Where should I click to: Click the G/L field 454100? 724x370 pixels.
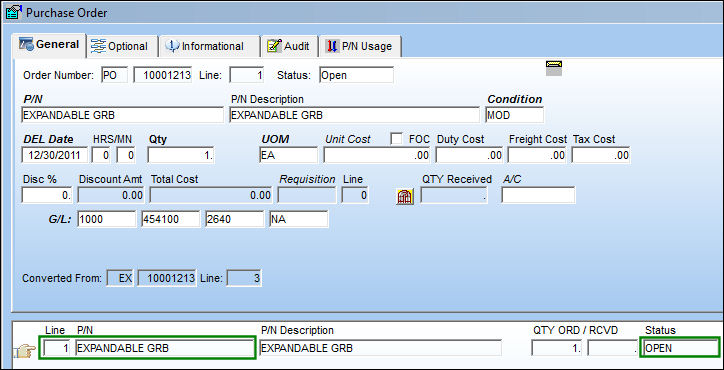pos(171,219)
